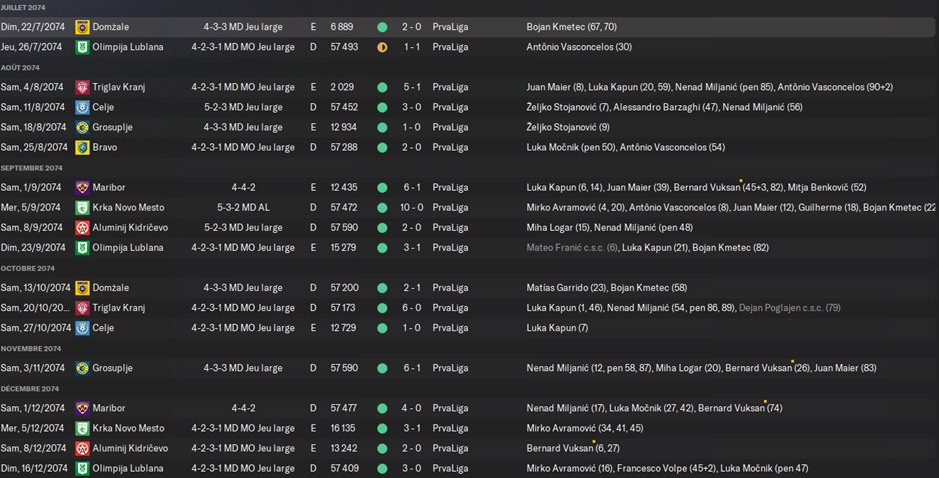The width and height of the screenshot is (939, 478).
Task: Open Domžale team link on 22/7/2074
Action: pos(110,27)
